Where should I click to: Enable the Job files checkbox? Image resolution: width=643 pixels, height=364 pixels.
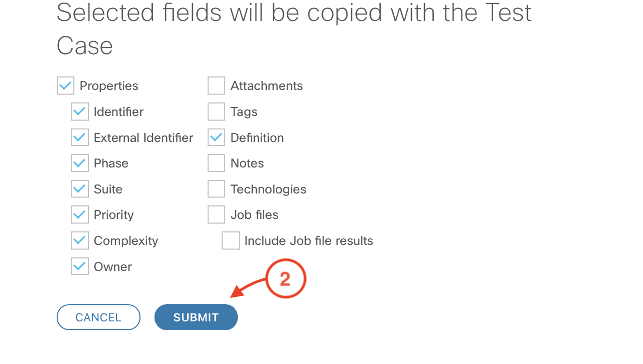click(216, 215)
